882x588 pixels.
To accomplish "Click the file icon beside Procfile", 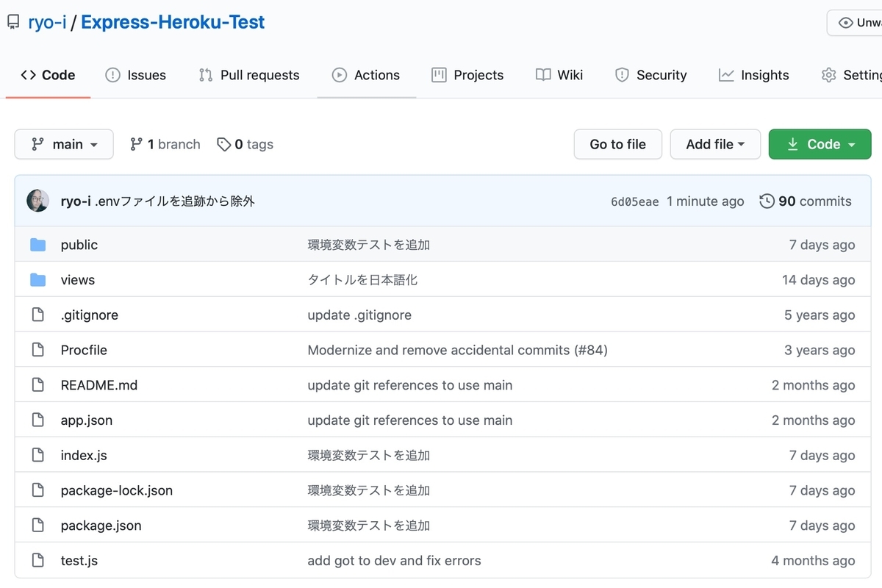I will pos(38,350).
